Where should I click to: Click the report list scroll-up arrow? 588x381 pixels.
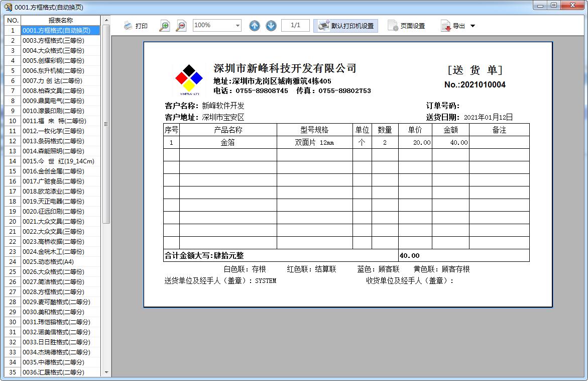click(x=106, y=20)
